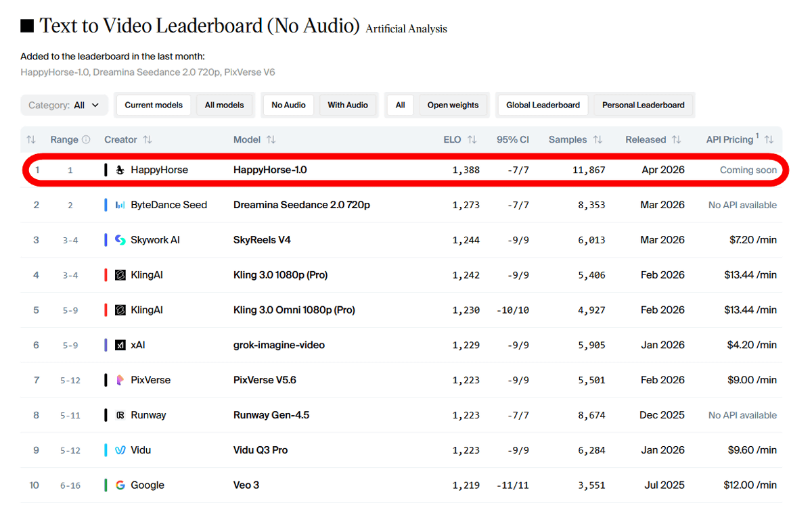Sort by the ELO column arrows
The width and height of the screenshot is (812, 505).
click(472, 140)
